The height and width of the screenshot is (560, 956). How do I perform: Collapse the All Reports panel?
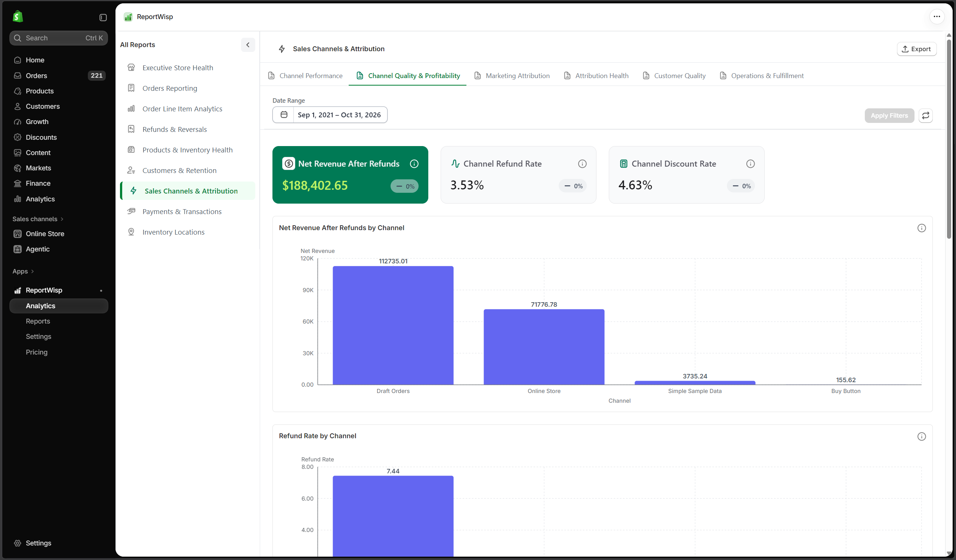248,45
